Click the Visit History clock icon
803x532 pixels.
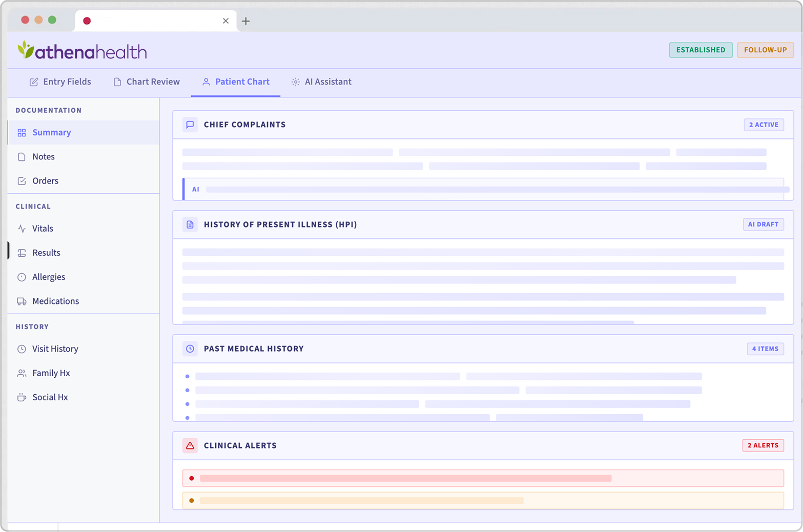22,349
